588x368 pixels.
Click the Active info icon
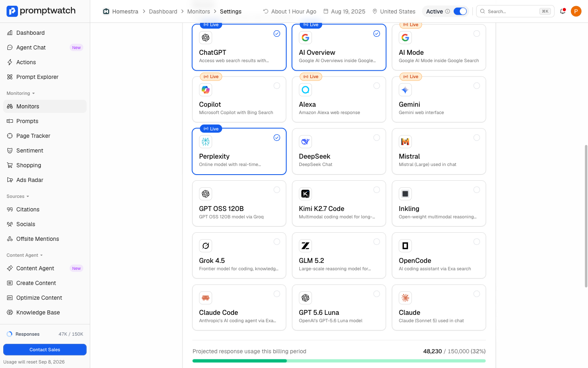tap(448, 11)
